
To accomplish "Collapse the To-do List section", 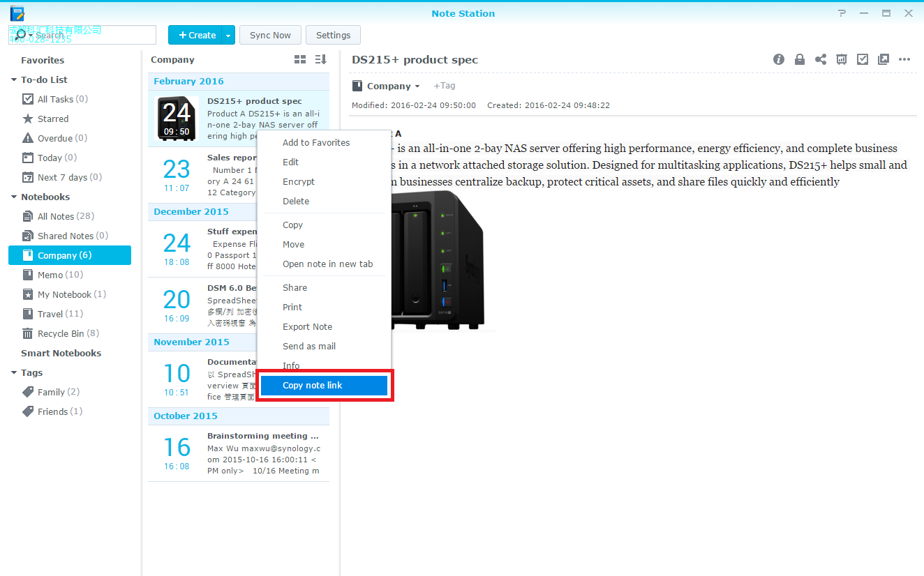I will 14,79.
